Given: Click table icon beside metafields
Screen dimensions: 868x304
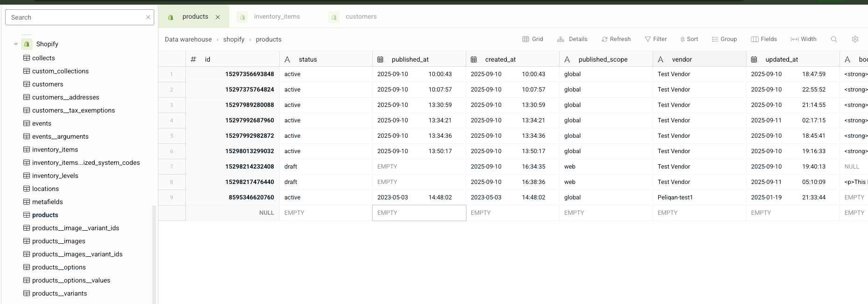Looking at the screenshot, I should 27,202.
